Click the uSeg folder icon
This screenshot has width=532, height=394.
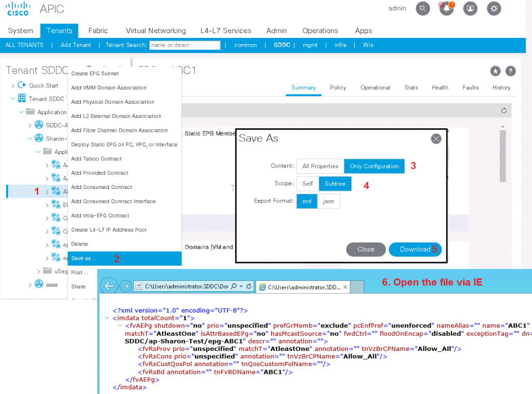pyautogui.click(x=47, y=270)
